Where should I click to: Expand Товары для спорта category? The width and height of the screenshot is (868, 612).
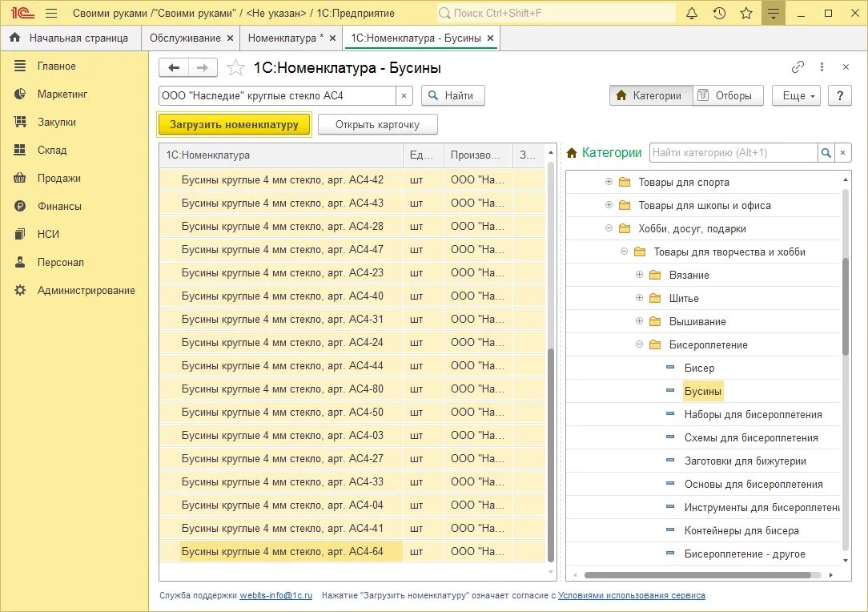[x=609, y=182]
